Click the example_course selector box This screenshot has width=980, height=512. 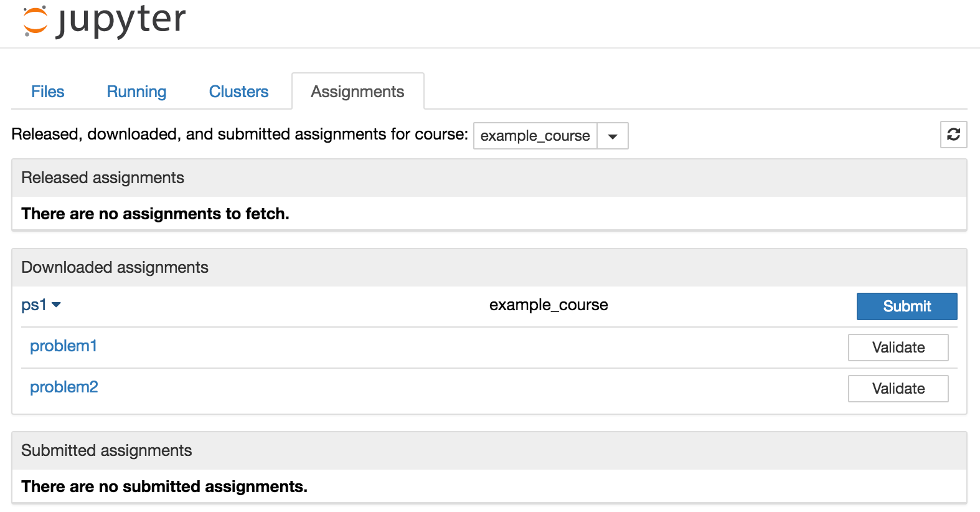click(535, 136)
